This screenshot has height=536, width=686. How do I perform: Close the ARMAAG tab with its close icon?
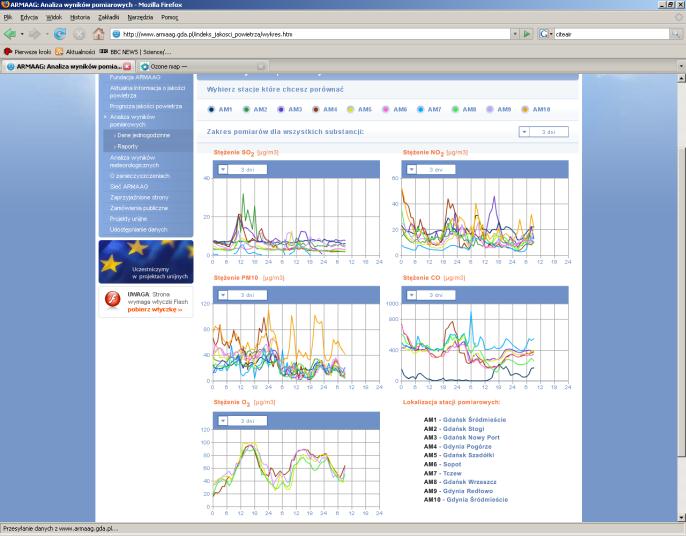click(127, 67)
